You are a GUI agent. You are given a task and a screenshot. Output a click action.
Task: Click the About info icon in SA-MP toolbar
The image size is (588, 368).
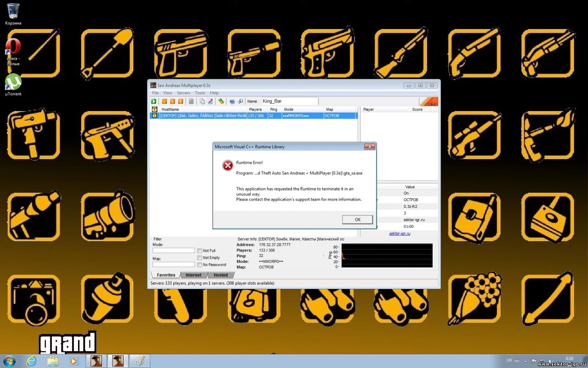point(240,101)
